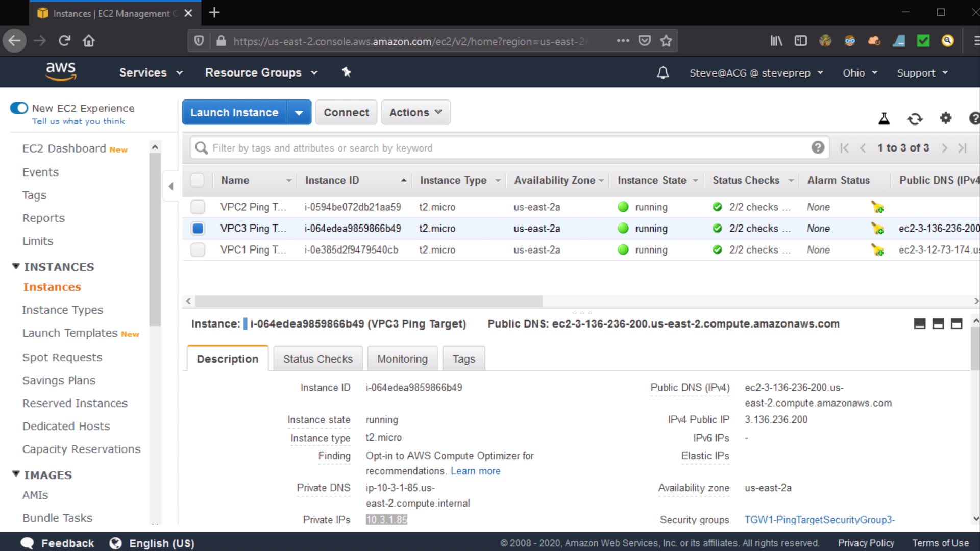Open the Launch Instance dropdown arrow

(299, 113)
